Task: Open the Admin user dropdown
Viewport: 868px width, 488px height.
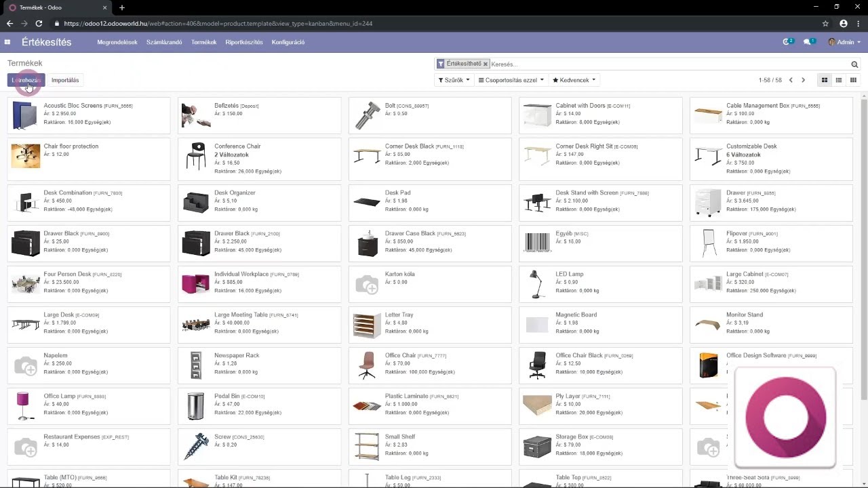Action: [844, 42]
